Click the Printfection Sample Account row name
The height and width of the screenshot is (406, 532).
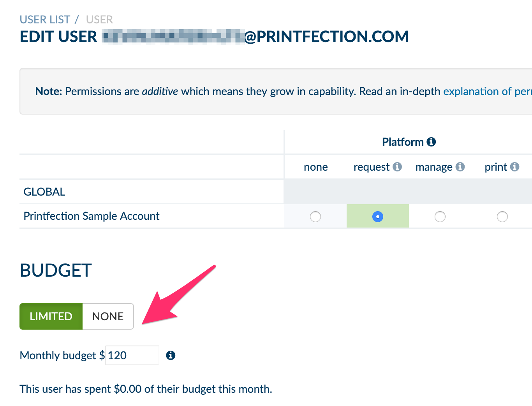click(91, 216)
